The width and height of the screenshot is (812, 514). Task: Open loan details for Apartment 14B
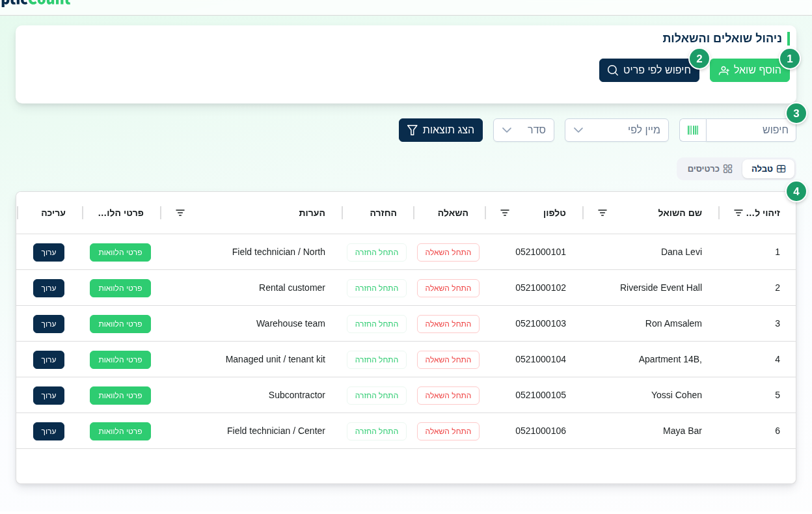pos(120,360)
